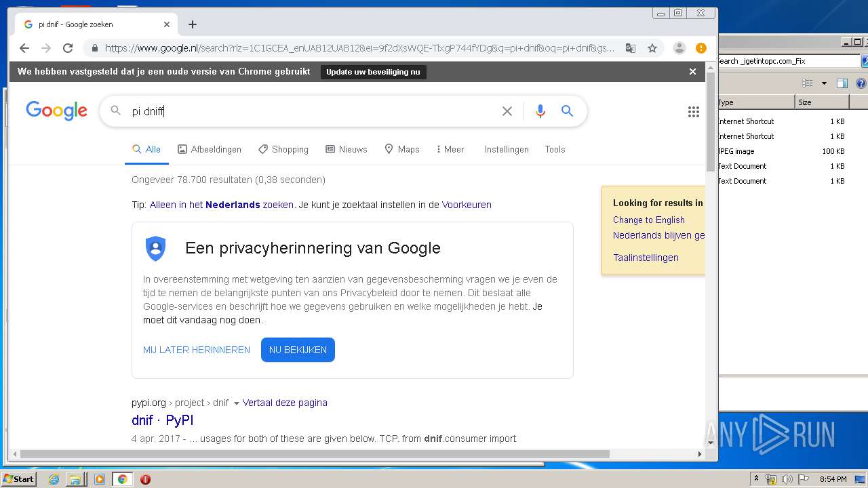Sort by the Type column header in Explorer
The image size is (868, 488).
click(756, 102)
